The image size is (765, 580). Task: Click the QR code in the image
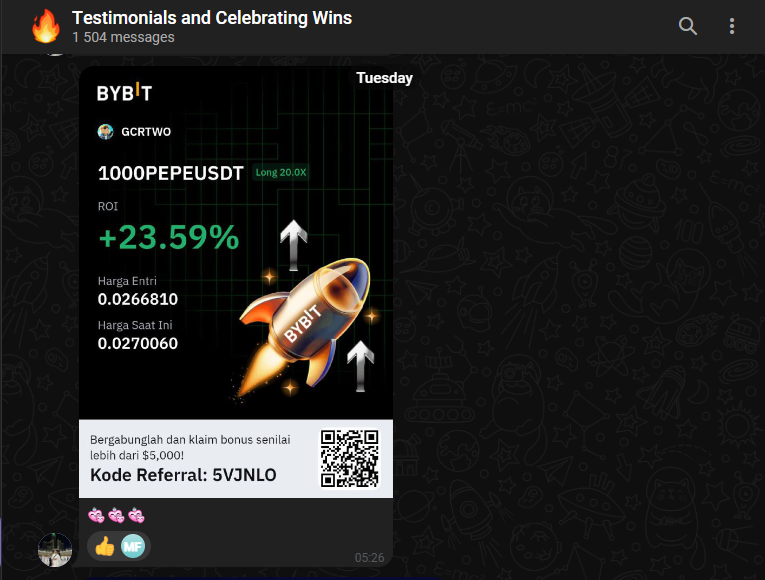tap(349, 458)
